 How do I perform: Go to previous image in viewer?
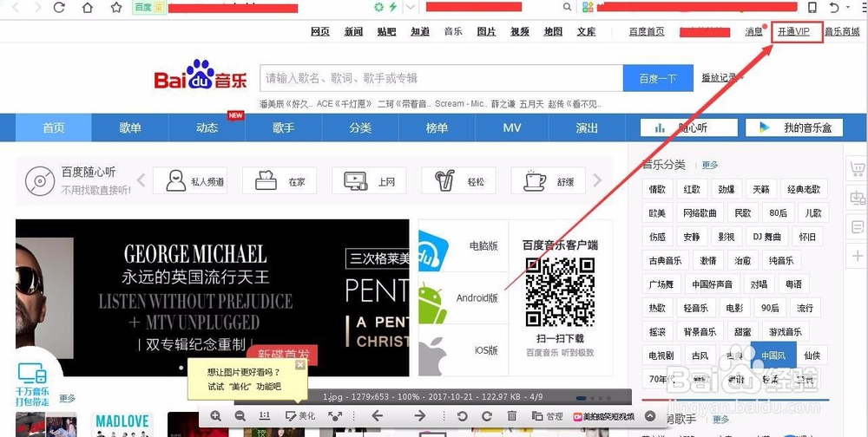coord(378,416)
